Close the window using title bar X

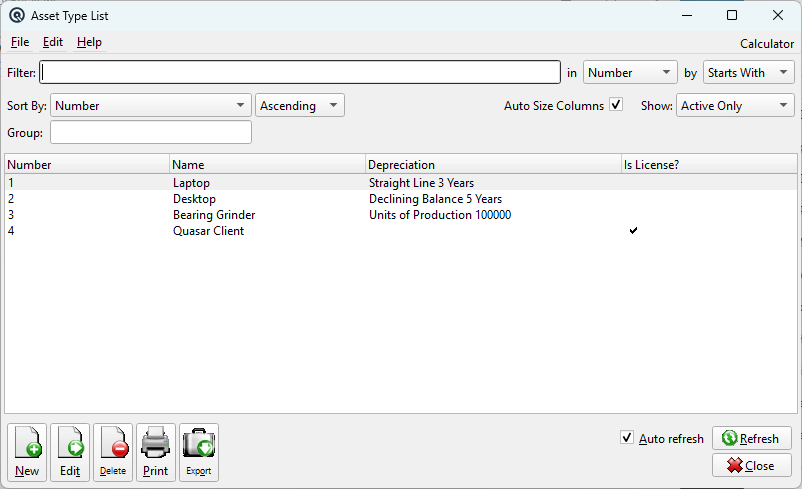point(777,15)
